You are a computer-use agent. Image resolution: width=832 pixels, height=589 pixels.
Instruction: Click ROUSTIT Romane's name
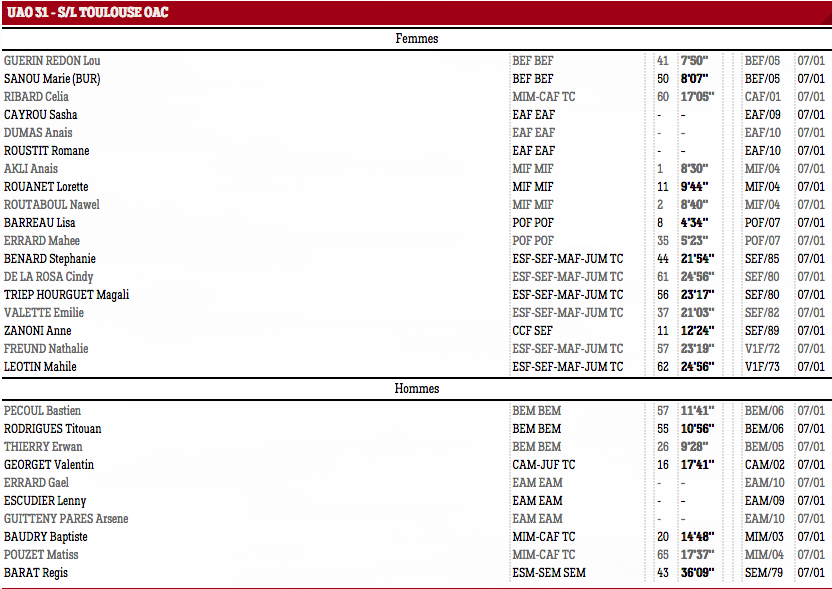coord(47,151)
